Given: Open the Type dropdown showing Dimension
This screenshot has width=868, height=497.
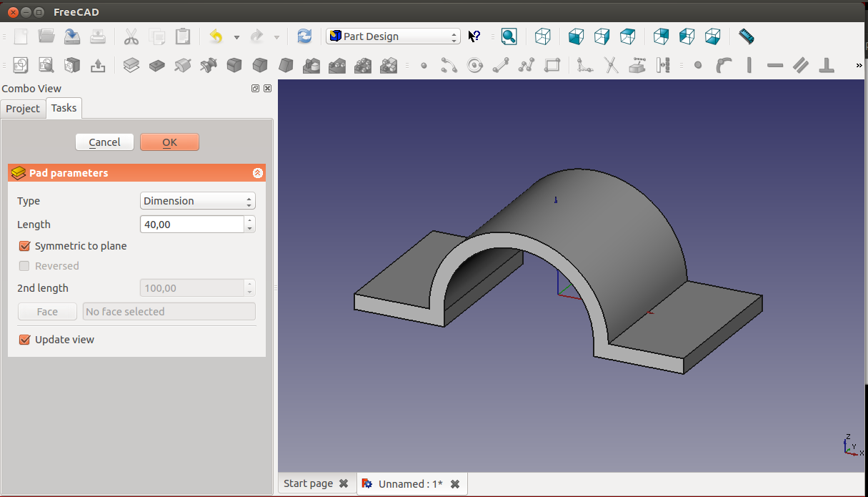Looking at the screenshot, I should [197, 201].
